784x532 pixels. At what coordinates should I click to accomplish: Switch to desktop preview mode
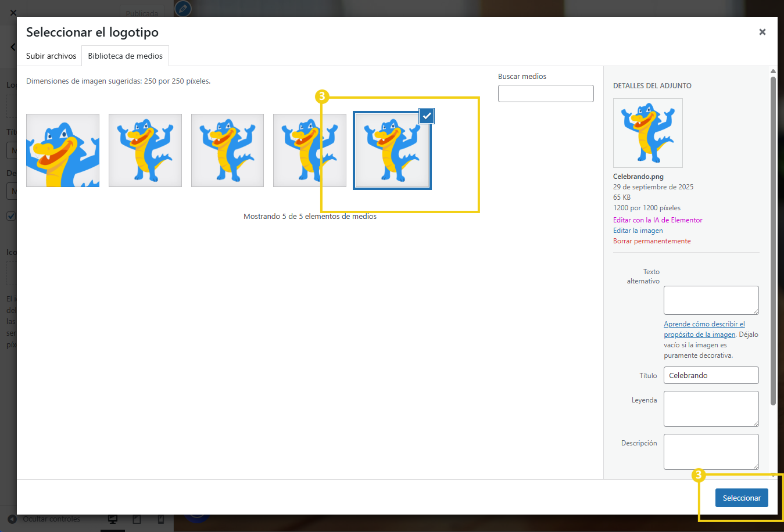[113, 519]
